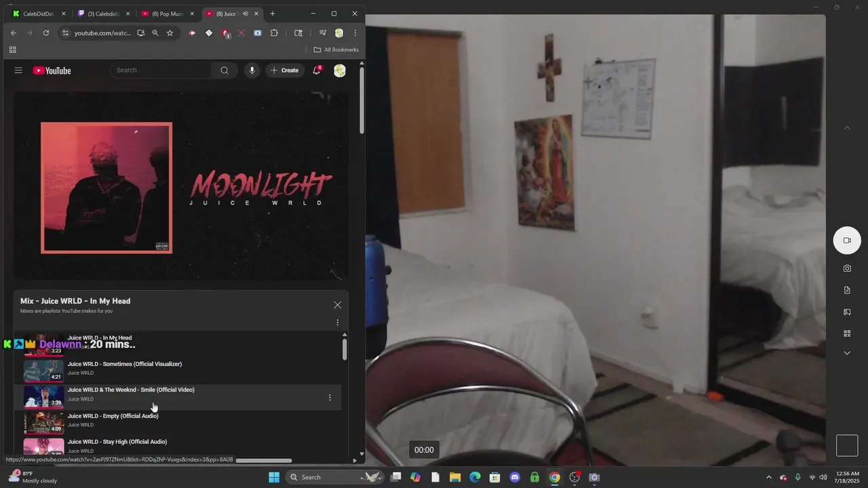Viewport: 868px width, 488px height.
Task: Click the Chrome address bar URL
Action: (x=102, y=33)
